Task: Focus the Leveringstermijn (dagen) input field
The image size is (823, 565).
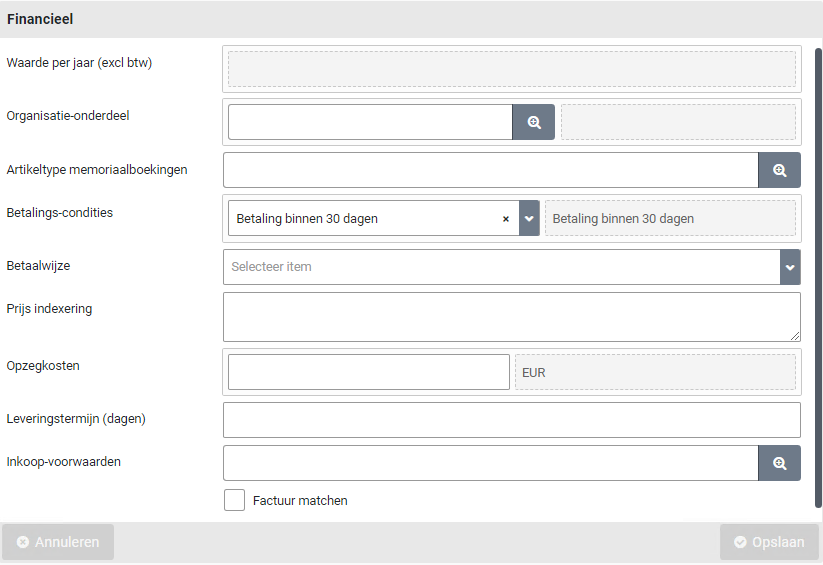Action: click(511, 420)
